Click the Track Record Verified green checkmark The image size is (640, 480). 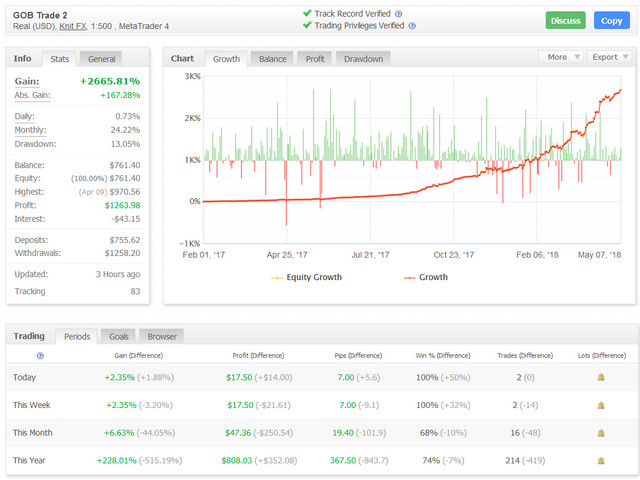(x=307, y=13)
